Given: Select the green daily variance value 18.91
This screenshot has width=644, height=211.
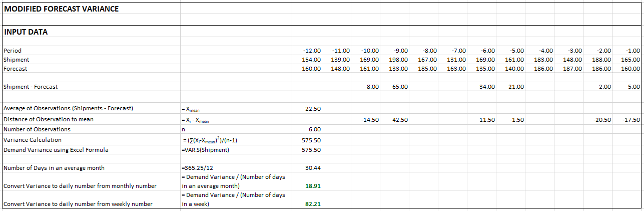Looking at the screenshot, I should coord(313,186).
